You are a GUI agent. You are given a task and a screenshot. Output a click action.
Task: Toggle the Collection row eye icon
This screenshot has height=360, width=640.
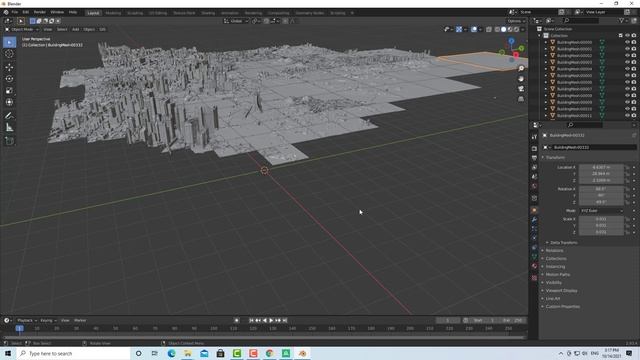coord(627,36)
